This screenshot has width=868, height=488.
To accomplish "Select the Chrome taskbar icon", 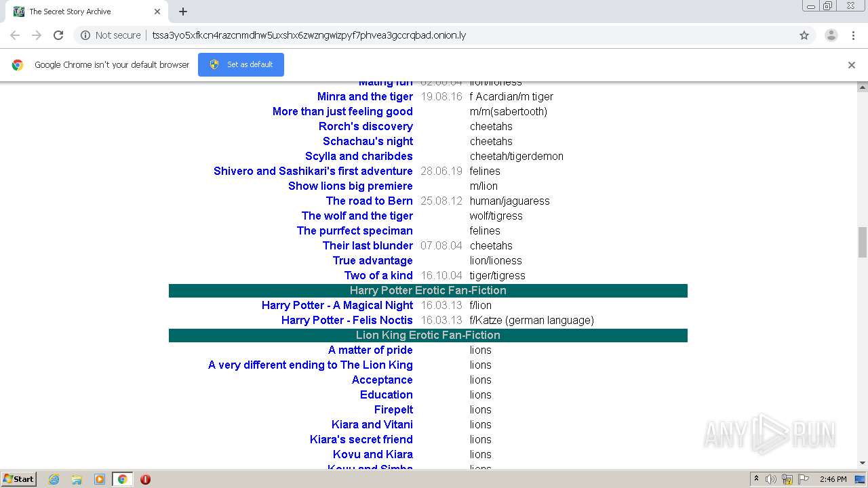I will coord(122,479).
